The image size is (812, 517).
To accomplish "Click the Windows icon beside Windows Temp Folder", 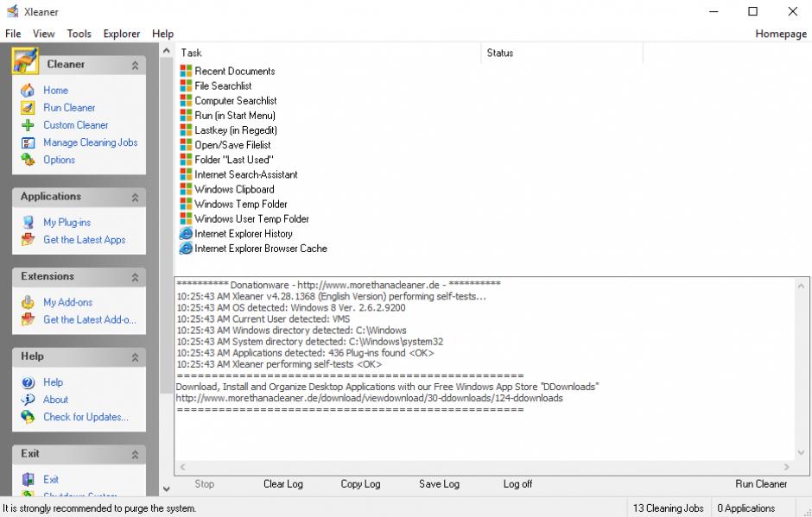I will (186, 204).
